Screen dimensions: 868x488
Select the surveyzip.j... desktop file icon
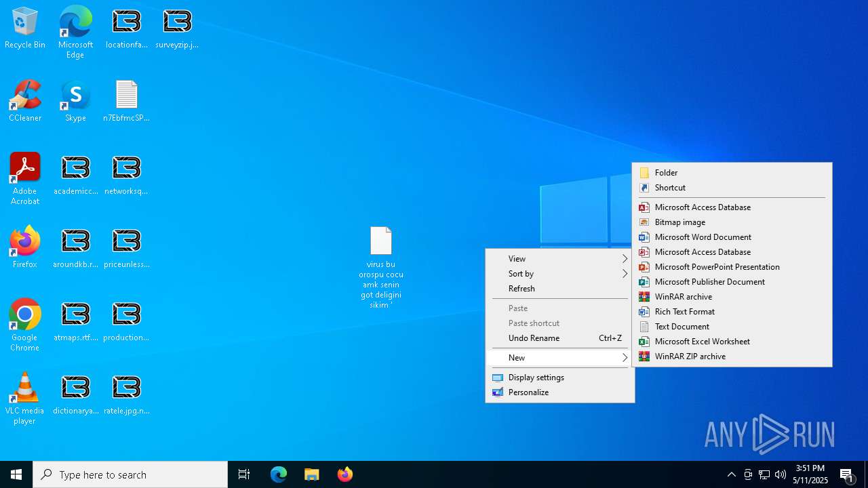[x=177, y=28]
